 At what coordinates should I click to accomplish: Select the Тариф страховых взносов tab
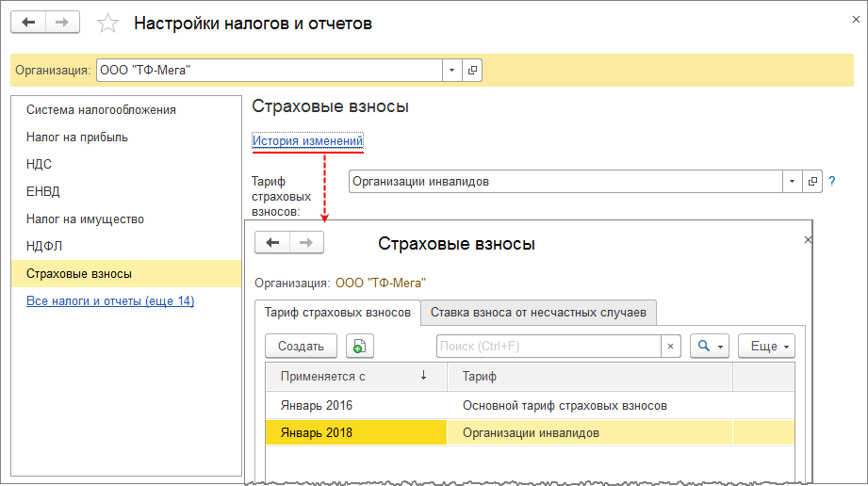[x=337, y=313]
